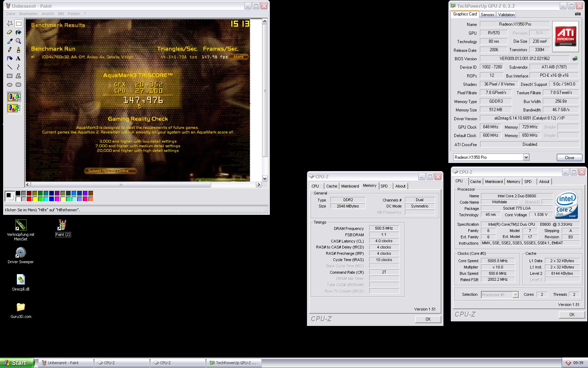This screenshot has height=368, width=588.
Task: Activate the Fill With Color bucket tool
Action: point(19,33)
